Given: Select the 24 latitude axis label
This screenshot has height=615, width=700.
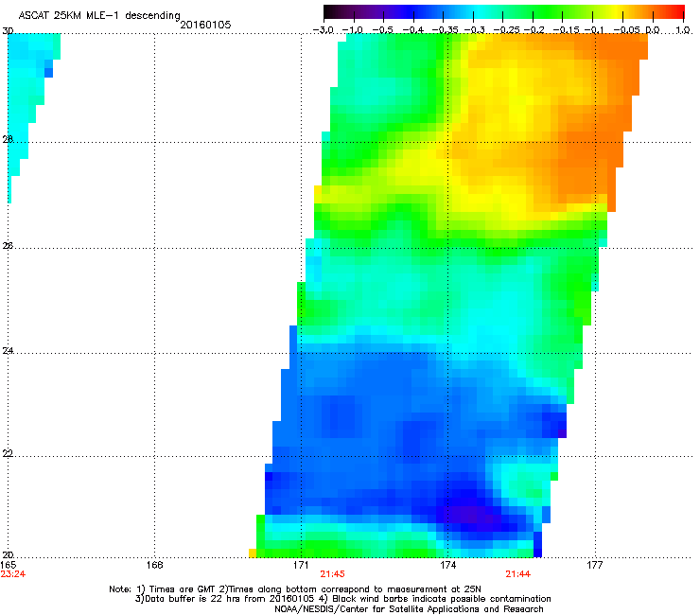Looking at the screenshot, I should pos(8,351).
